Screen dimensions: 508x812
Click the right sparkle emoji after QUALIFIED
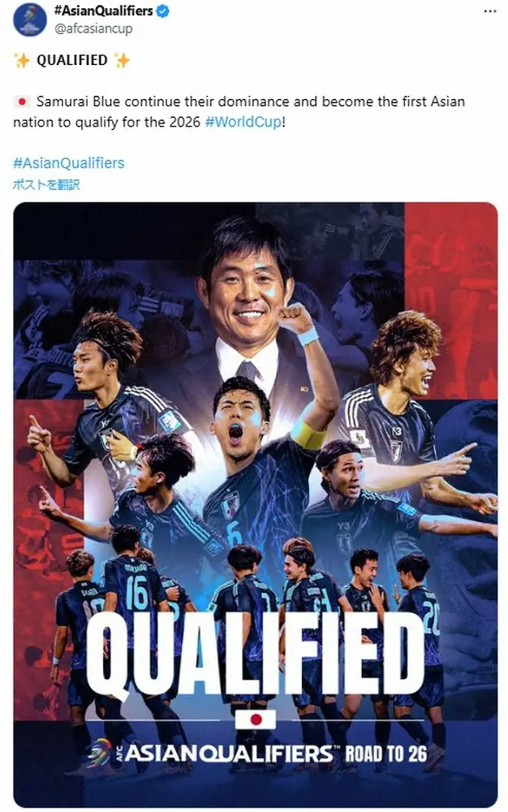point(122,60)
